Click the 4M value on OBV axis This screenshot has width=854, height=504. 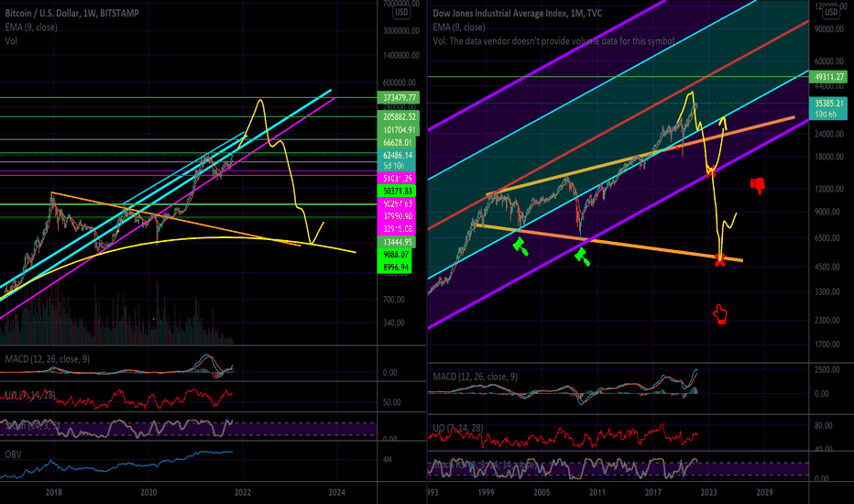388,460
